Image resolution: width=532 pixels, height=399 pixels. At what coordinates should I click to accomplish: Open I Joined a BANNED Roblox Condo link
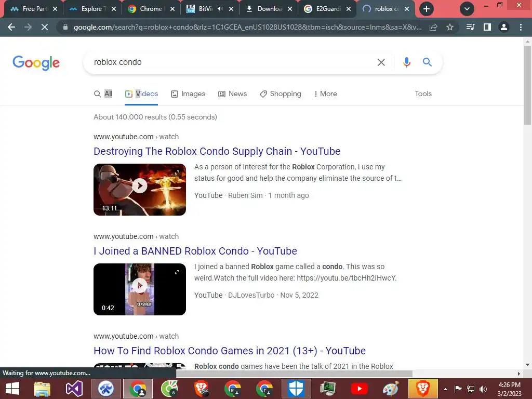point(195,251)
